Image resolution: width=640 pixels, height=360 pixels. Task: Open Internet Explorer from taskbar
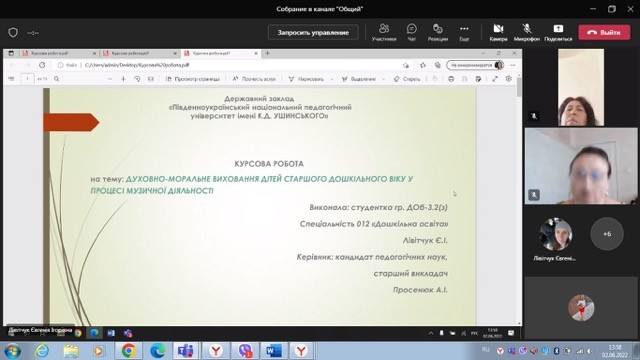coord(42,351)
